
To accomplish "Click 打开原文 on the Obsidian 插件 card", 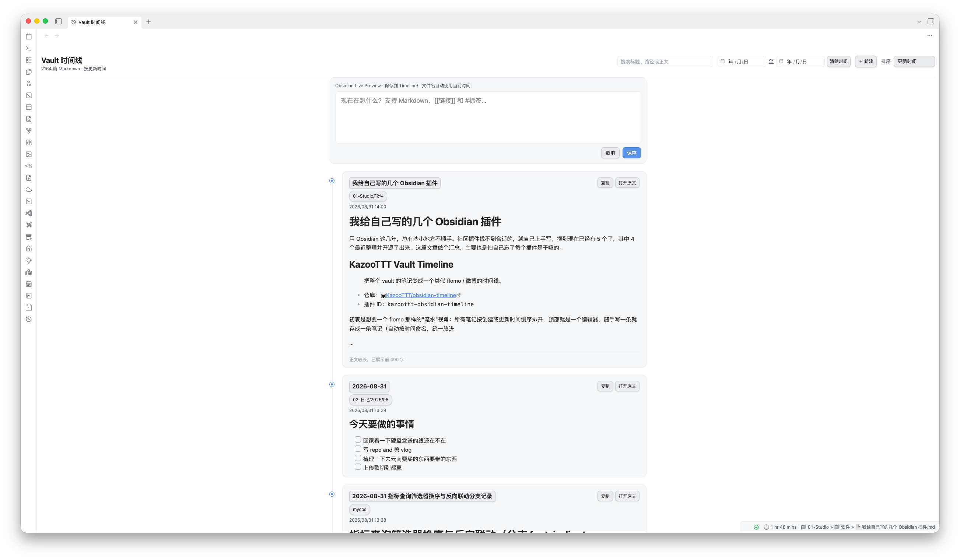I will 627,183.
